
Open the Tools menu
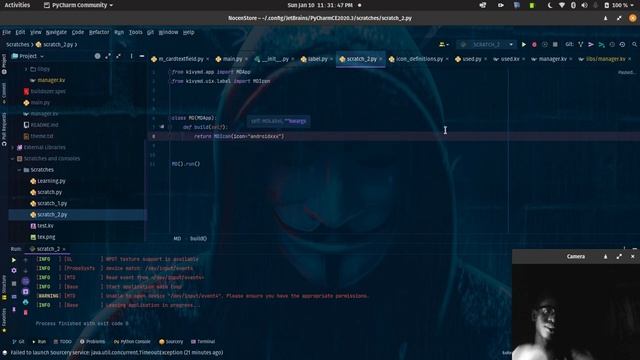point(136,32)
